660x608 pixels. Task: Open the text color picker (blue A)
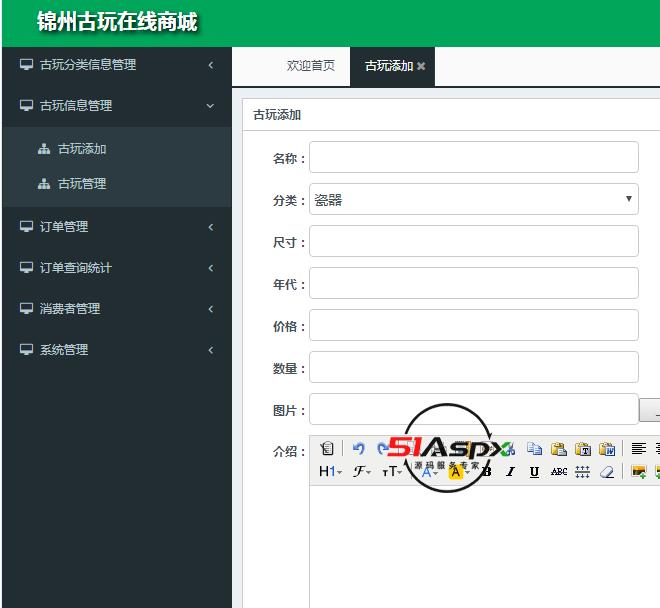click(x=429, y=472)
